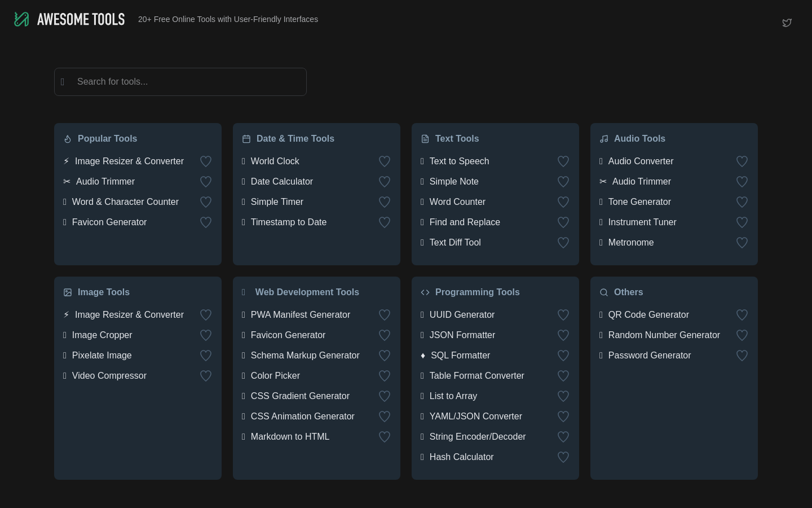Click the picture icon beside Image Tools

pyautogui.click(x=68, y=292)
